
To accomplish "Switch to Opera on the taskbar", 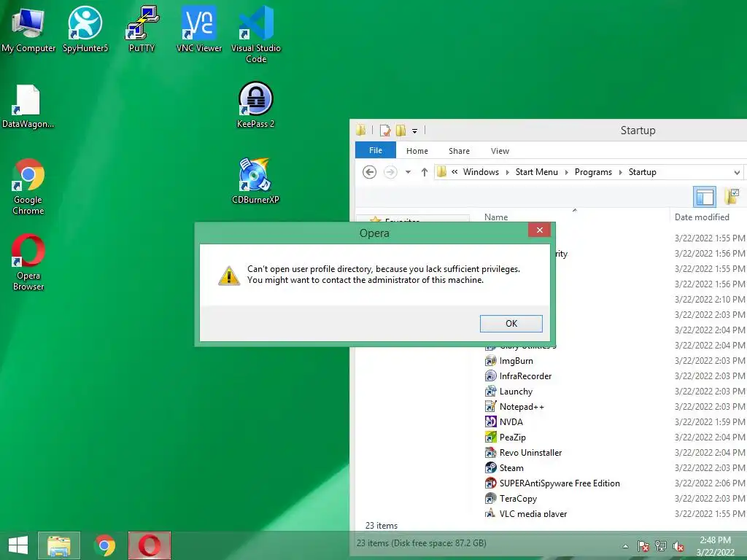I will point(150,545).
